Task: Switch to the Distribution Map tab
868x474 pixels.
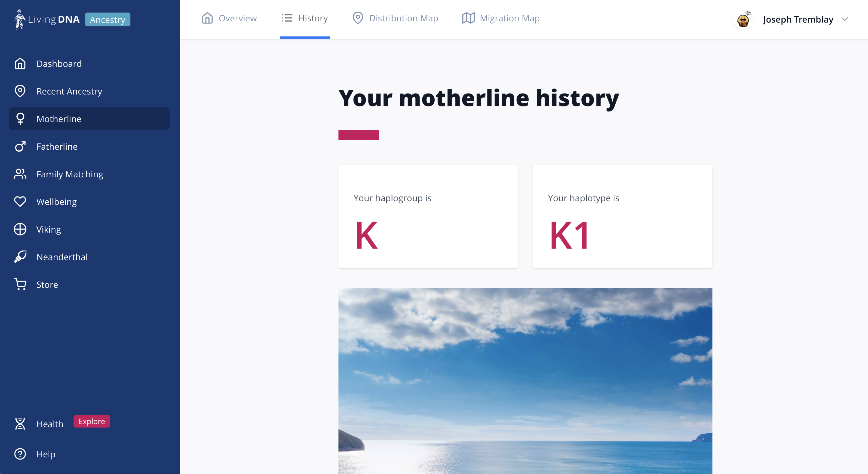Action: [x=395, y=18]
